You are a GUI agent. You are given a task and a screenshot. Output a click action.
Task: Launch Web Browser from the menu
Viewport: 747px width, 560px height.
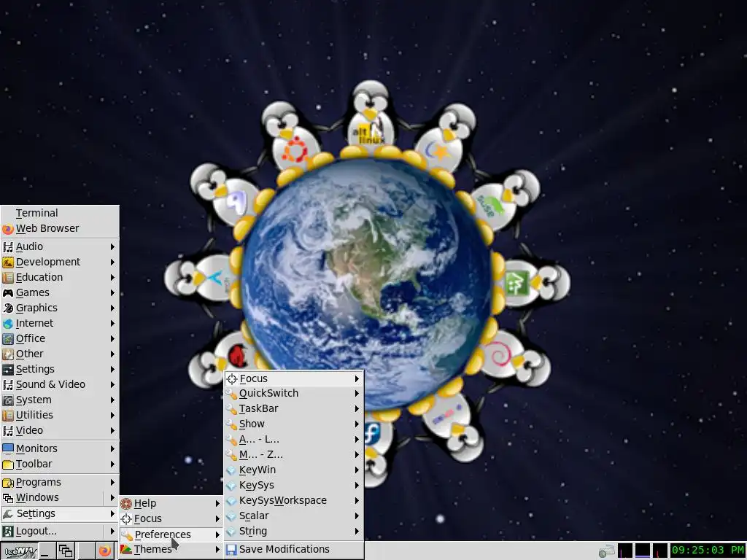(x=60, y=228)
